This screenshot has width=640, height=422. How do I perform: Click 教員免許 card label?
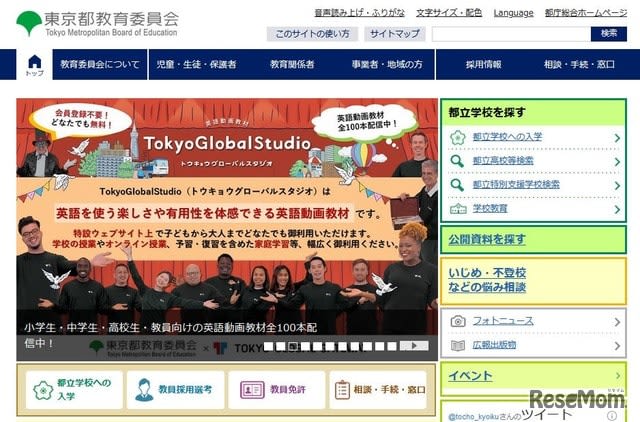pyautogui.click(x=288, y=390)
